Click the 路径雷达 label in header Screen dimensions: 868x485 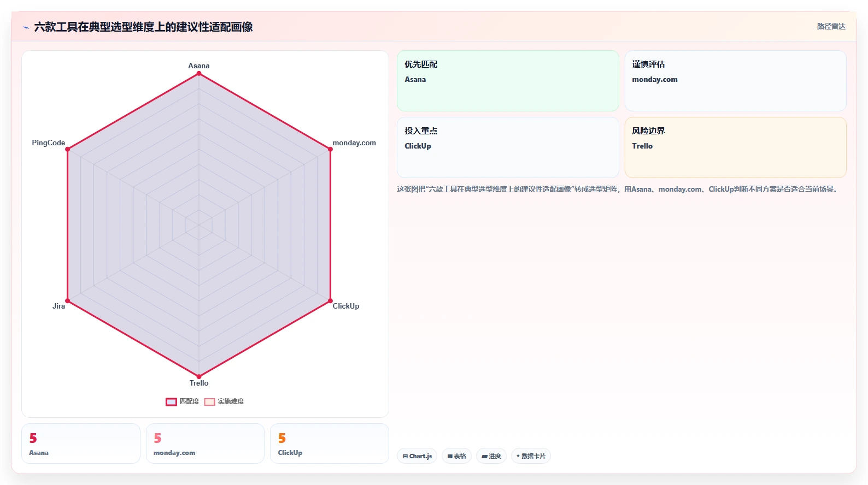point(831,26)
